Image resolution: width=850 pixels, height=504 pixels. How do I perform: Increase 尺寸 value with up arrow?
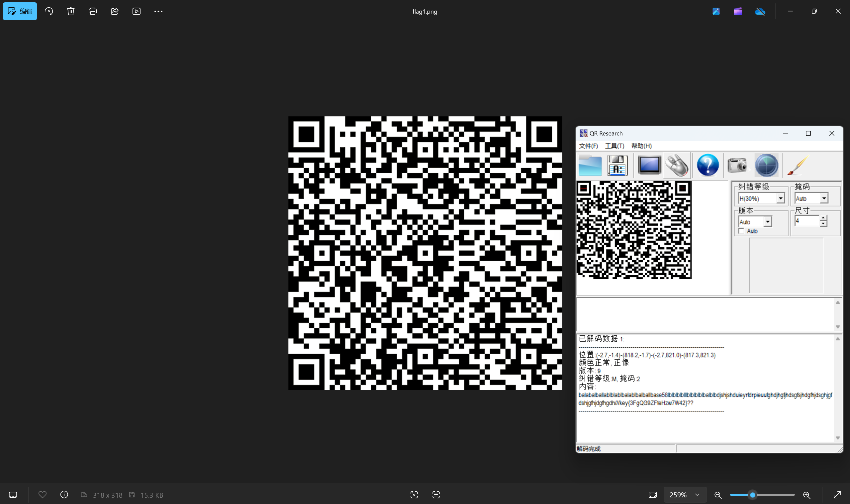tap(823, 218)
